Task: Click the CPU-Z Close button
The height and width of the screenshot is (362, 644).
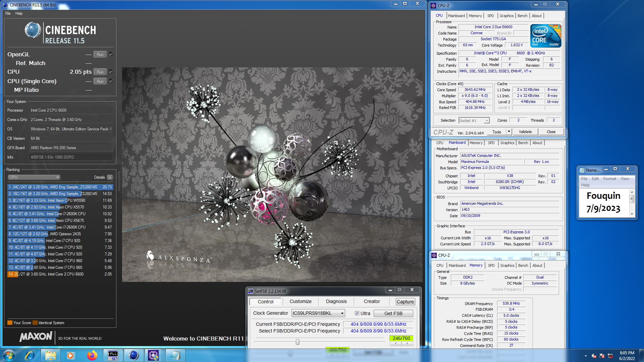Action: pos(551,132)
